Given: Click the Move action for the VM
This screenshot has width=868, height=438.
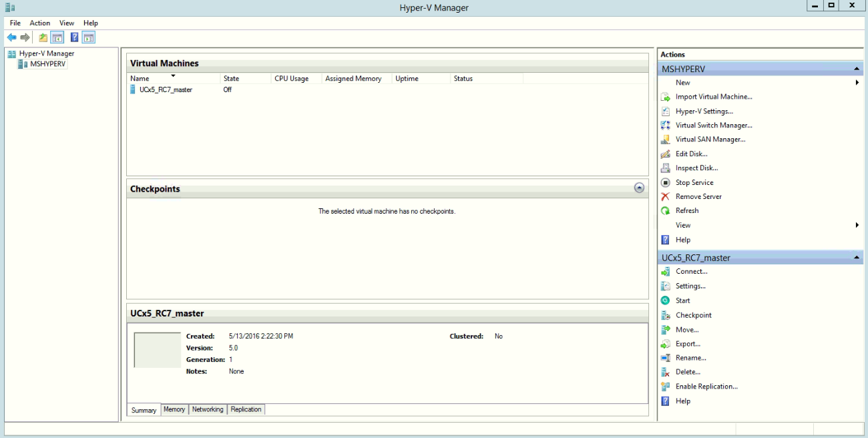Looking at the screenshot, I should (687, 330).
